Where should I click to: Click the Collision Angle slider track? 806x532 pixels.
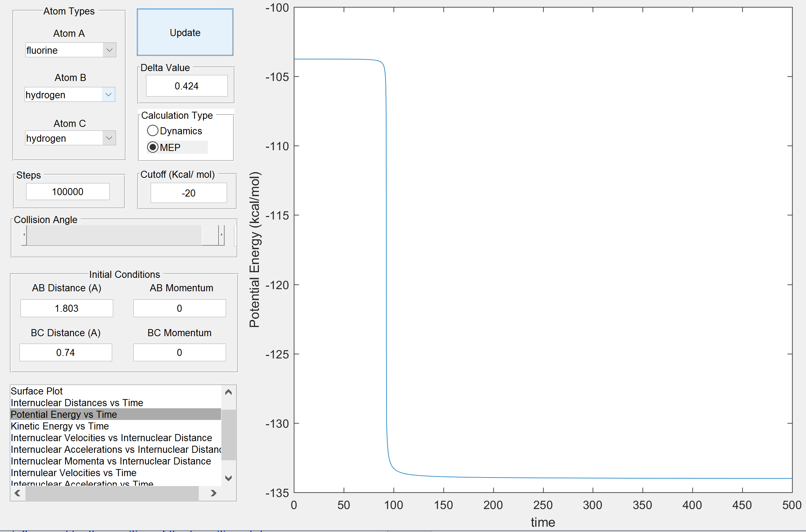[113, 235]
